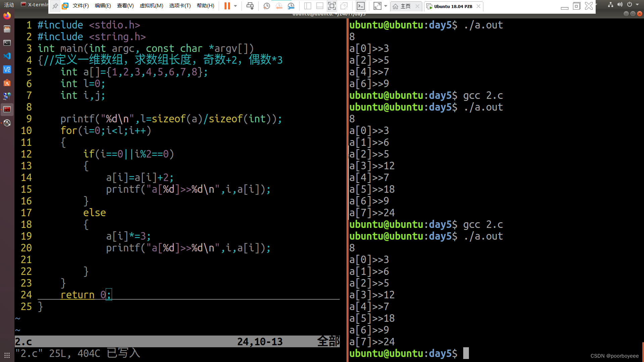Open the 虚拟机(M) menu
This screenshot has width=644, height=362.
click(x=151, y=6)
